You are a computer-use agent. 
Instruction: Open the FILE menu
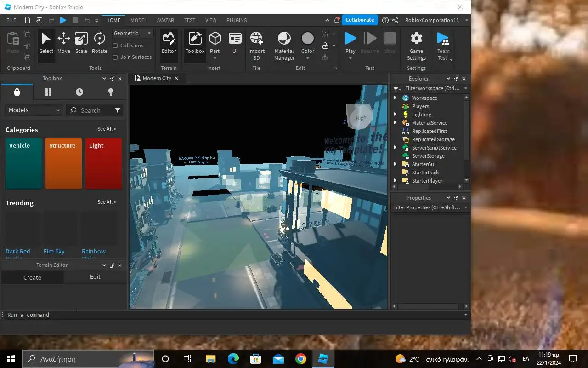11,20
